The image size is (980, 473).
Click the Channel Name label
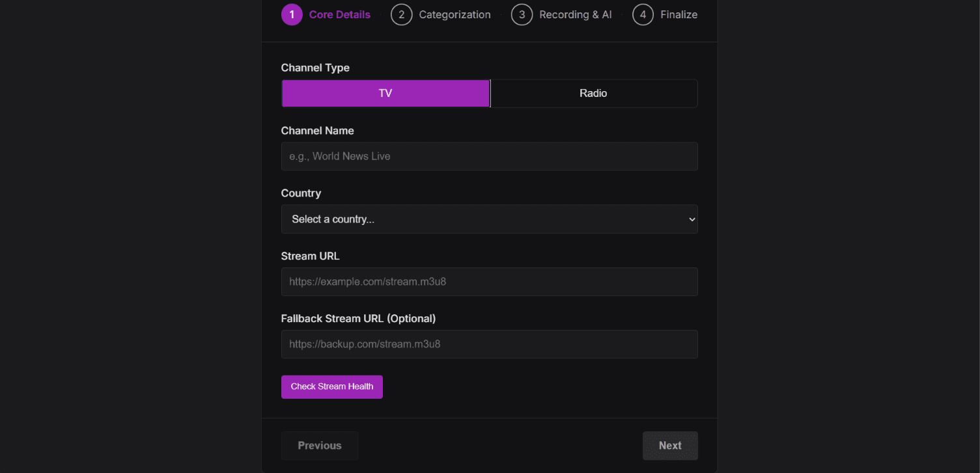tap(318, 131)
